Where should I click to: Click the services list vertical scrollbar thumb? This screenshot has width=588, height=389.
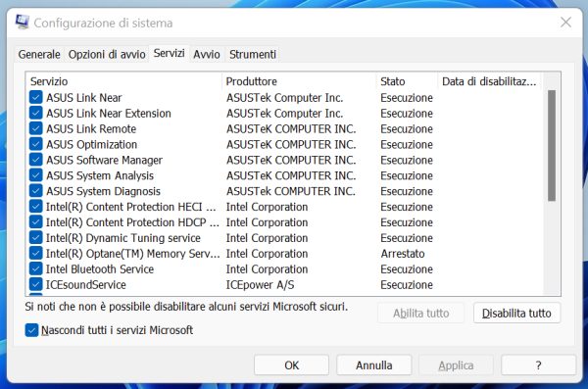[551, 146]
